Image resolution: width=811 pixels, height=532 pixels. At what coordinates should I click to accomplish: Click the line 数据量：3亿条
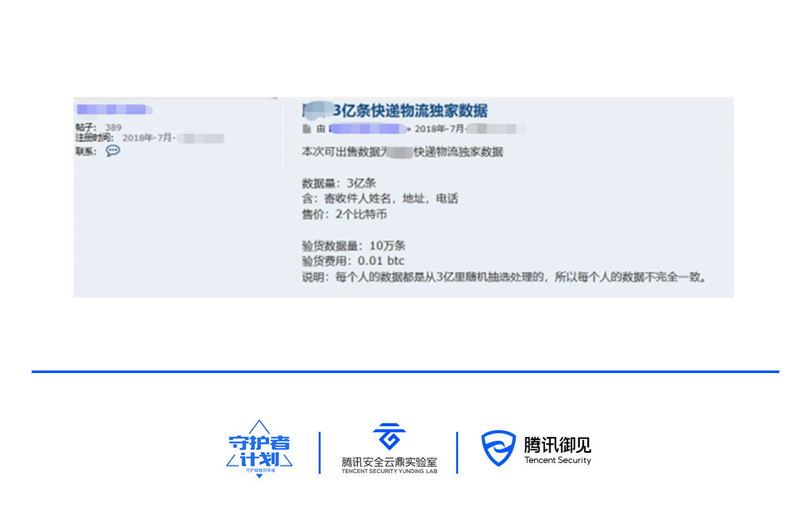pyautogui.click(x=339, y=183)
